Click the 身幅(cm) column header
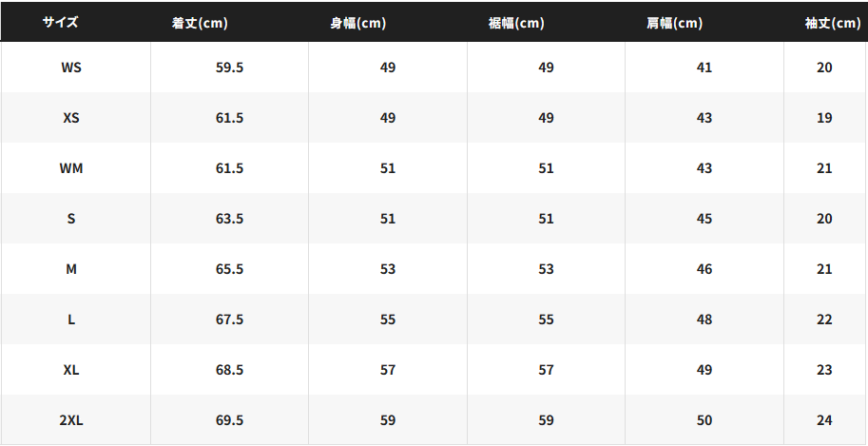This screenshot has height=446, width=868. [x=358, y=23]
